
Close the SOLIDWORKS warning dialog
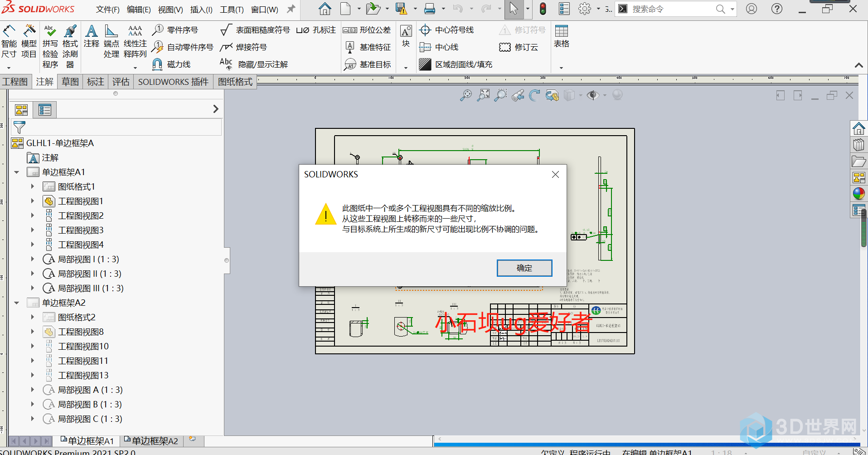tap(555, 174)
